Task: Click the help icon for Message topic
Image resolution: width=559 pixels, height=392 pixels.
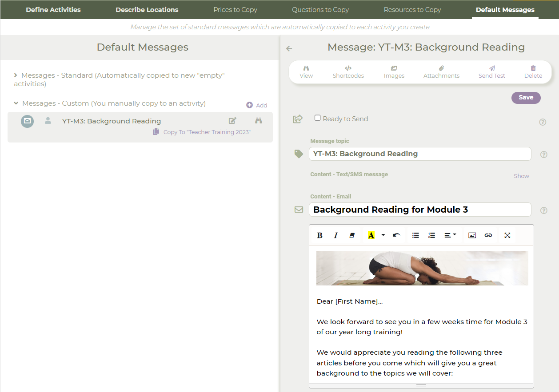Action: click(x=544, y=154)
